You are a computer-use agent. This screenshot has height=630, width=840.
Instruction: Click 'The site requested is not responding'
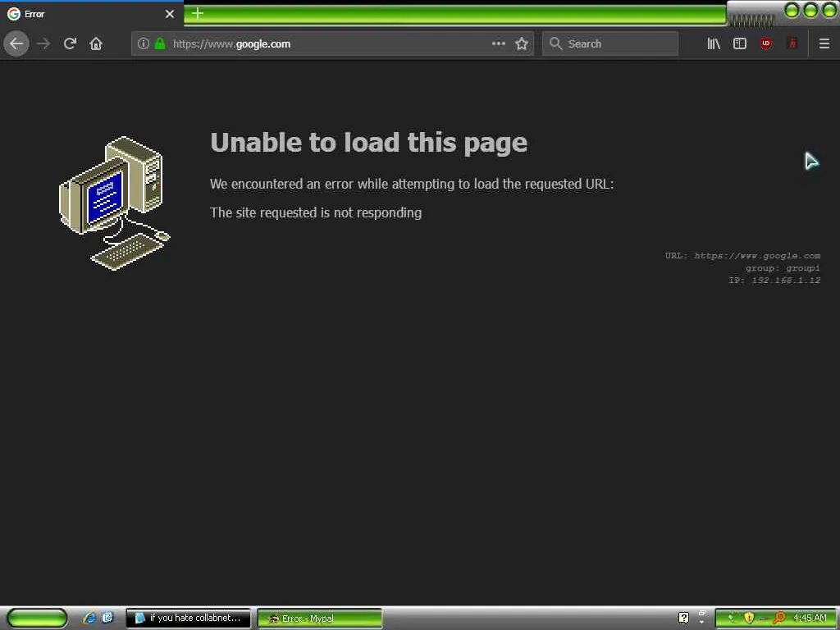[316, 212]
